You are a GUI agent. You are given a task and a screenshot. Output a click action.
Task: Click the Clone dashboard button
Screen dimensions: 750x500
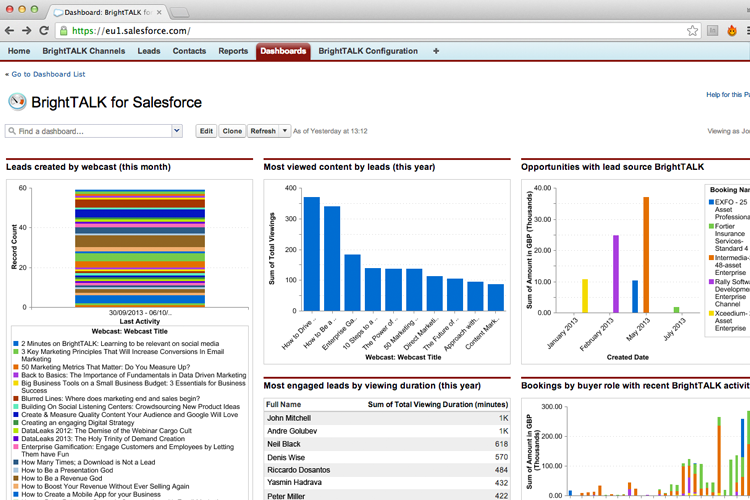click(232, 131)
